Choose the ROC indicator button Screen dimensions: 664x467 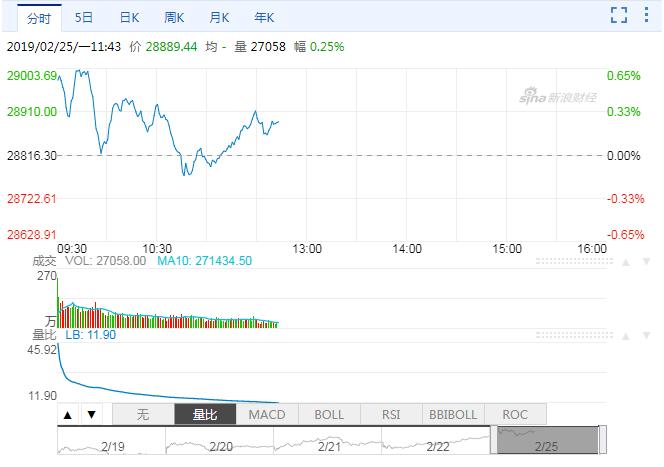[515, 414]
